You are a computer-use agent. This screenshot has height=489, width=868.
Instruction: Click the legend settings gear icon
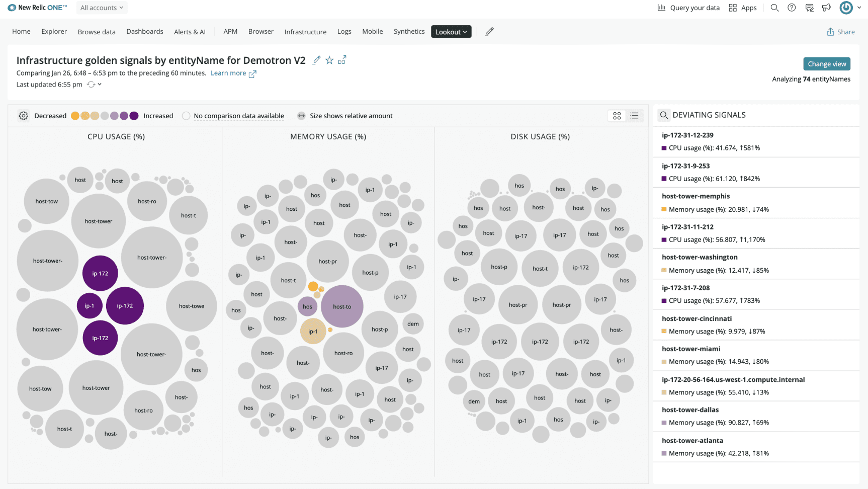[x=23, y=115]
